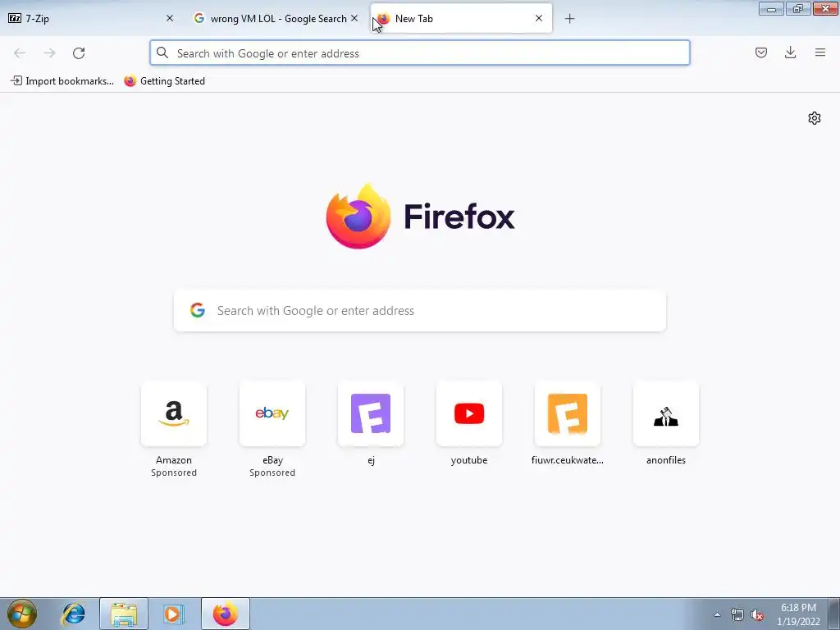Click the Firefox taskbar button
840x630 pixels.
(225, 614)
